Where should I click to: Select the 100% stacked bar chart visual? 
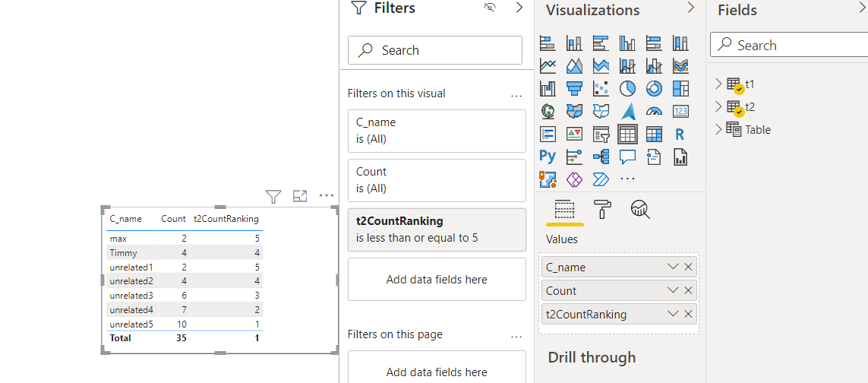[654, 43]
